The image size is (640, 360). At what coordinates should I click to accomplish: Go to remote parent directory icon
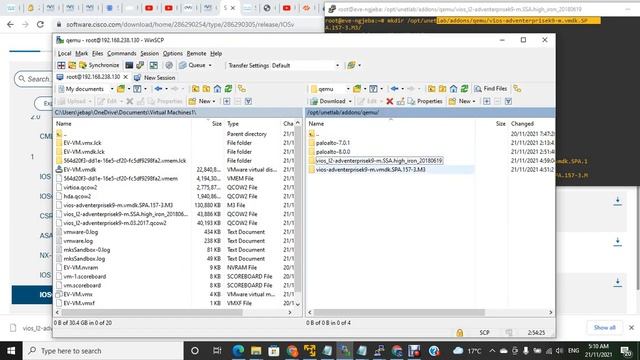coord(431,89)
